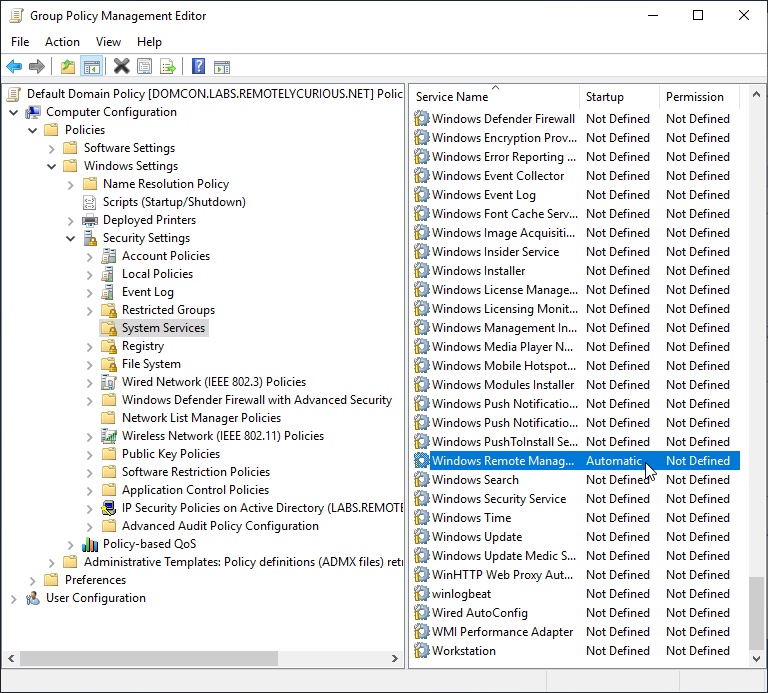Open the View menu
Viewport: 768px width, 693px height.
(x=108, y=42)
